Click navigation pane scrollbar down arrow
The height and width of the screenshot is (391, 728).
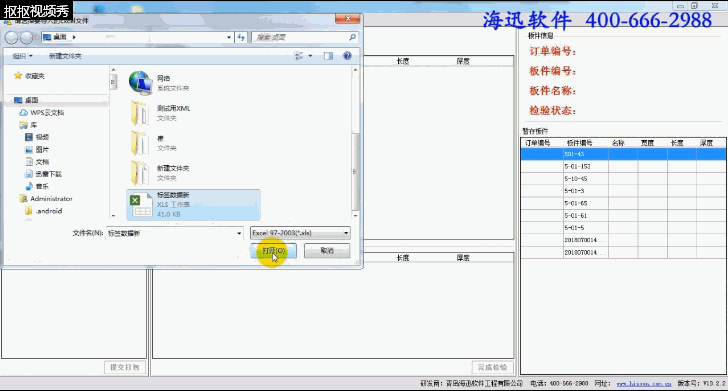[x=113, y=215]
